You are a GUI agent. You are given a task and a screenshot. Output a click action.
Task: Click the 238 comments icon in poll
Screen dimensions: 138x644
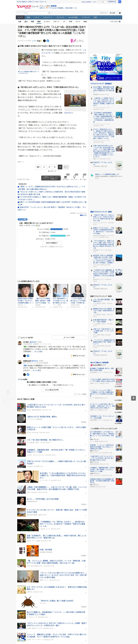pos(33,226)
